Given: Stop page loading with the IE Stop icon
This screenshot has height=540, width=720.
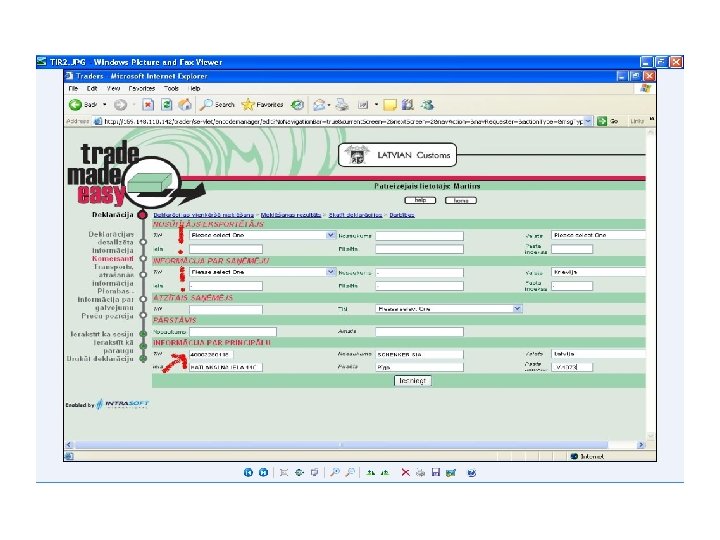Looking at the screenshot, I should [x=148, y=105].
